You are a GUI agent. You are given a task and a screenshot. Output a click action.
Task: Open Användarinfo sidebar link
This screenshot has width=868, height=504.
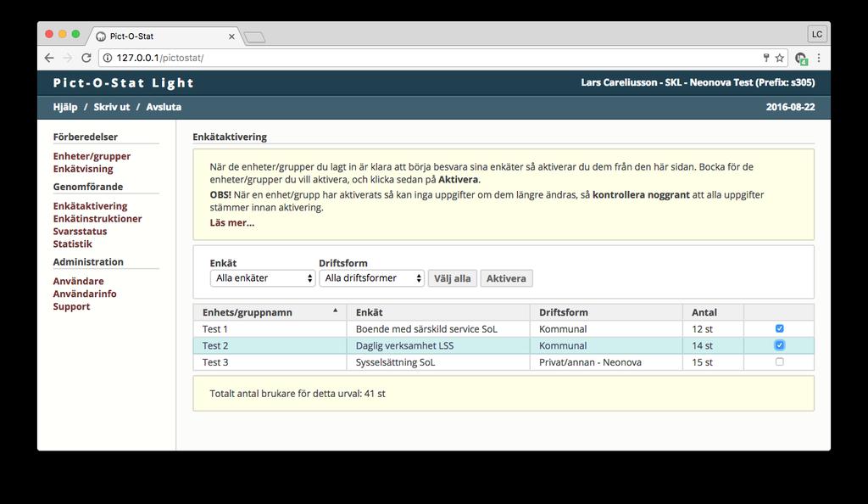point(85,294)
